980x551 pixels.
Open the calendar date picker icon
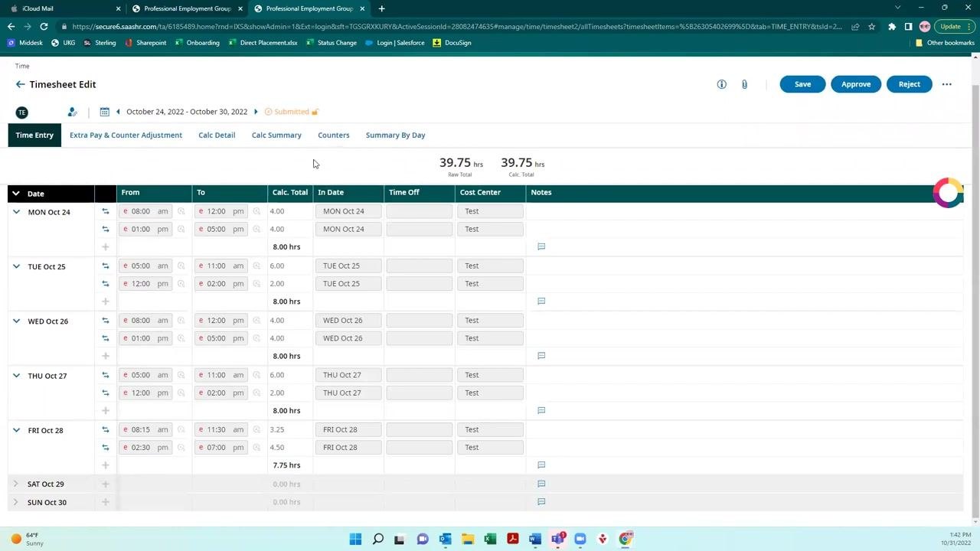point(104,112)
